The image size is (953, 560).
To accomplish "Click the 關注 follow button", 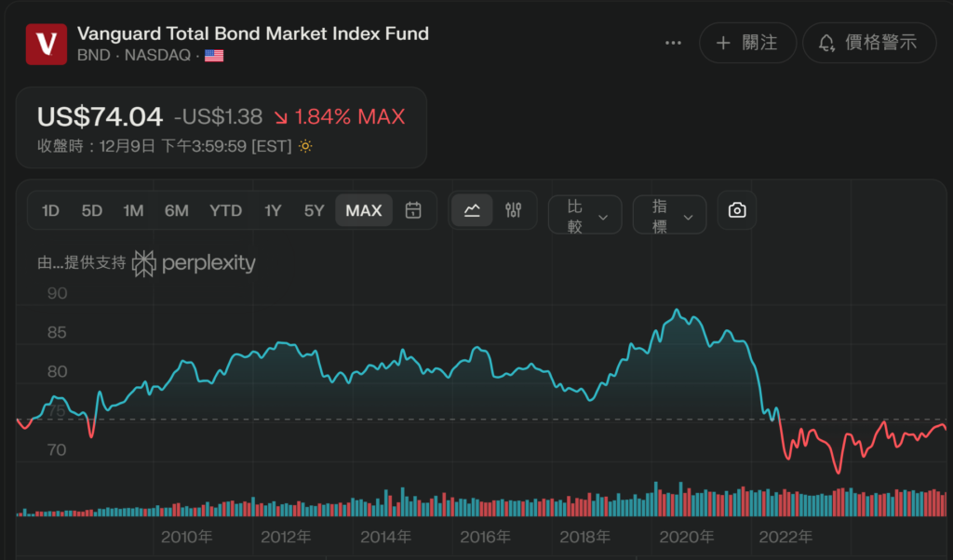I will pos(748,43).
